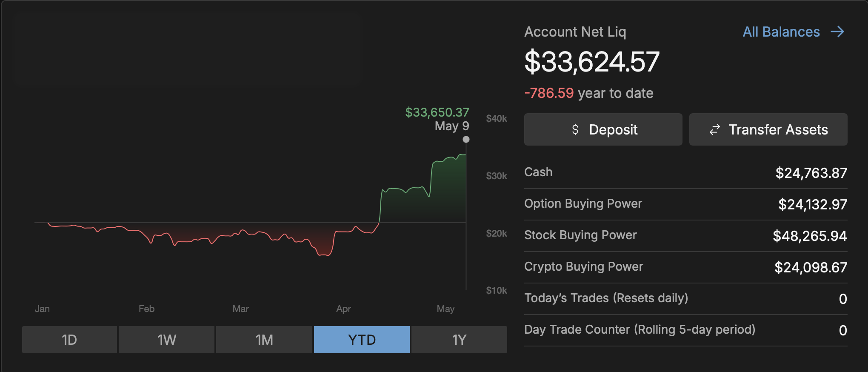Screen dimensions: 868x372
Task: Click the $30k axis label
Action: pyautogui.click(x=497, y=176)
